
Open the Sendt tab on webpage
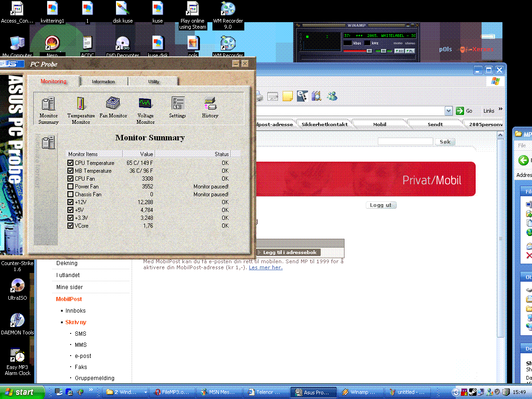(x=435, y=124)
